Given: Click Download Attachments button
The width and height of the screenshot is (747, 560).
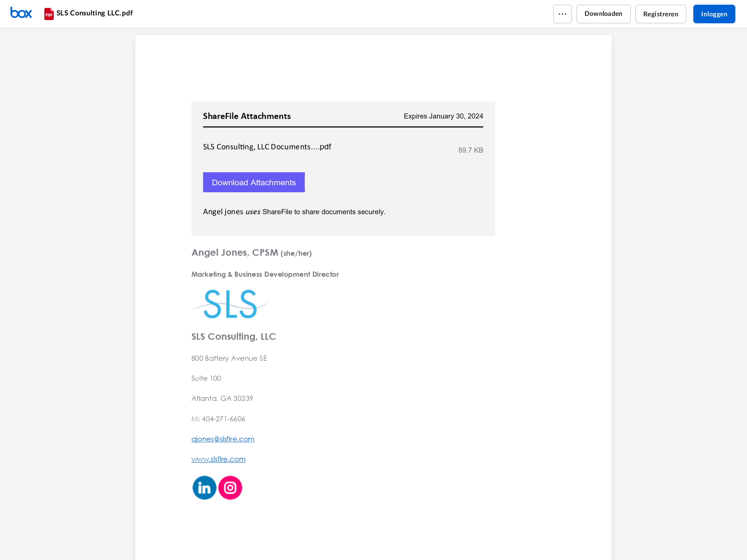Looking at the screenshot, I should [254, 182].
